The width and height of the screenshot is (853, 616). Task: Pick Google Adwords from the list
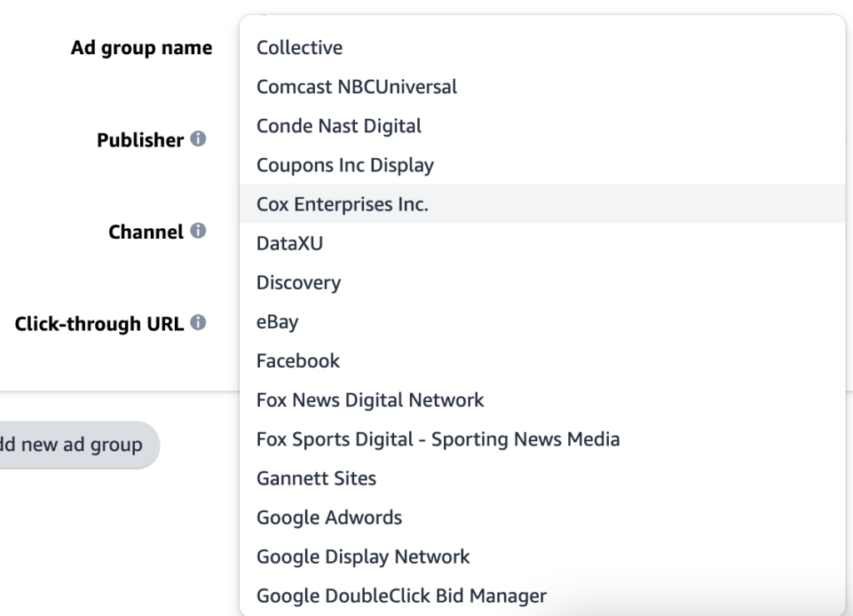(329, 517)
